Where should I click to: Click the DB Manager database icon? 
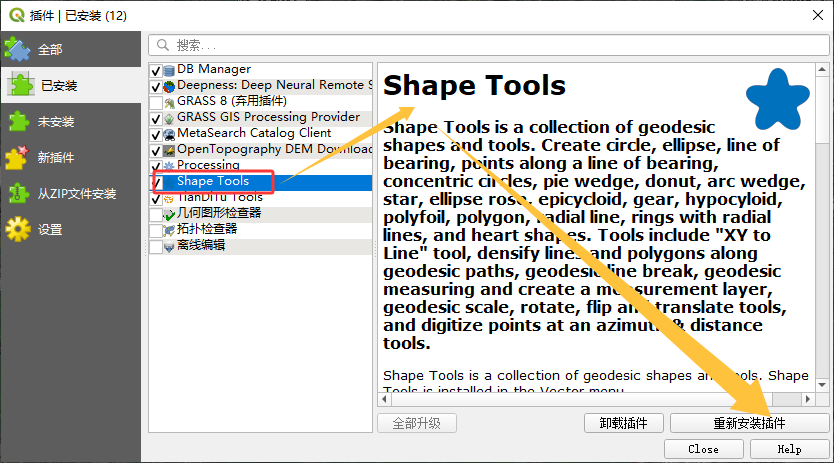(x=169, y=71)
